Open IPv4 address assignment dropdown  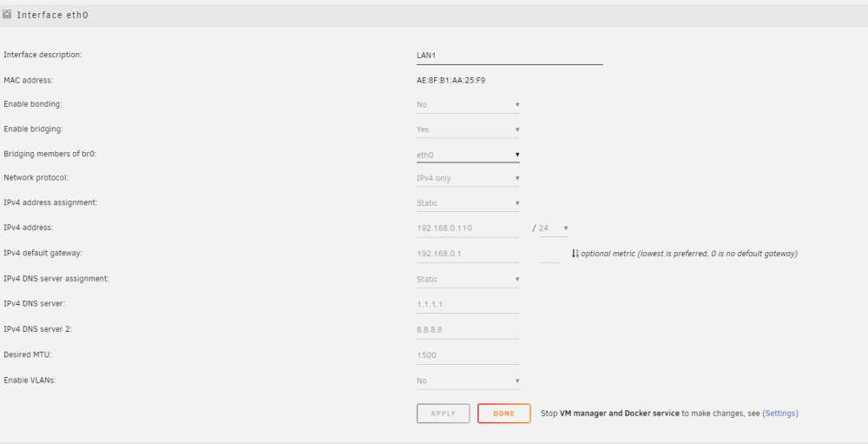(468, 202)
